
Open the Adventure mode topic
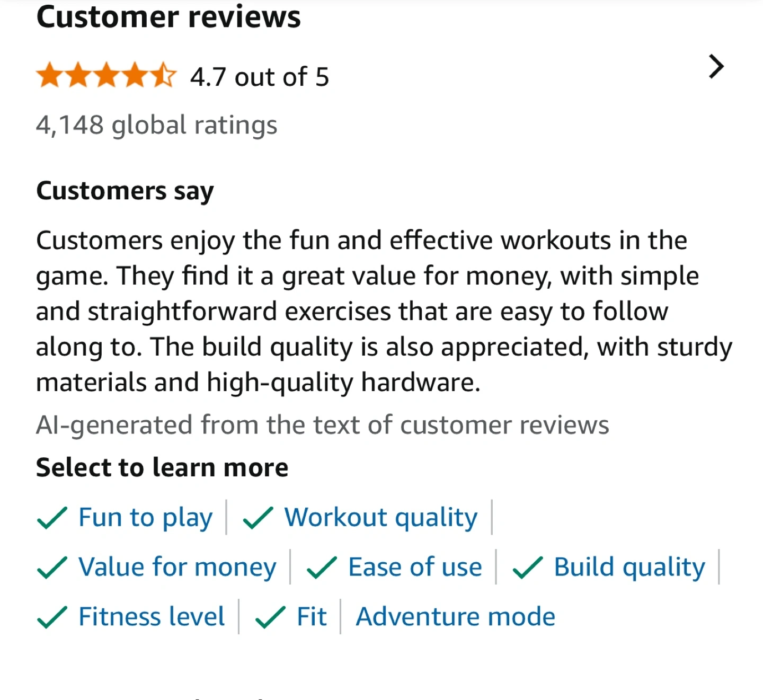click(x=455, y=617)
